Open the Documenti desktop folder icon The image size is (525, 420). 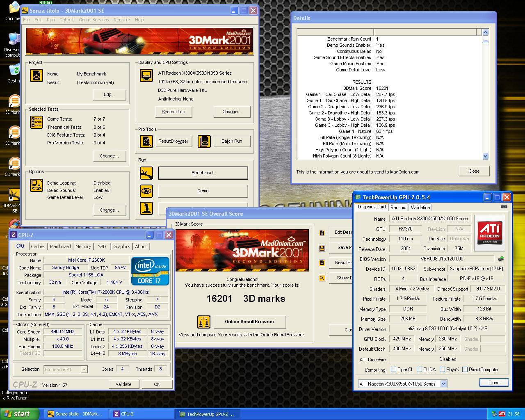13,11
